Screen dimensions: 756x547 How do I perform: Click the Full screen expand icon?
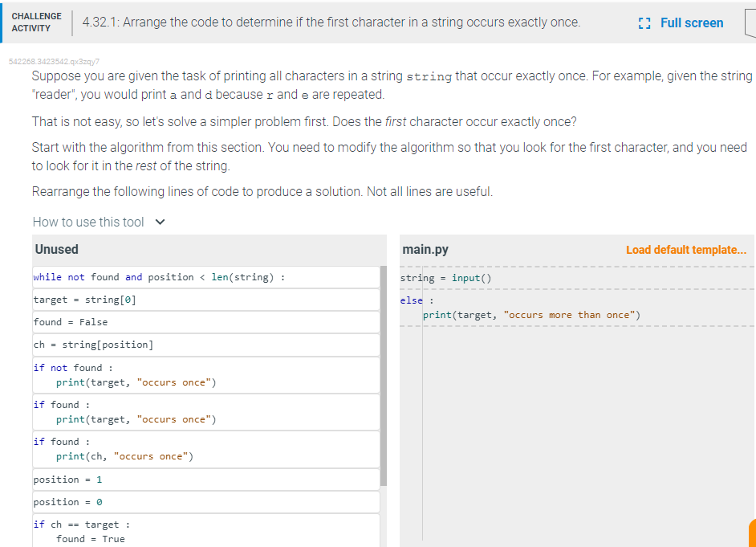(643, 22)
